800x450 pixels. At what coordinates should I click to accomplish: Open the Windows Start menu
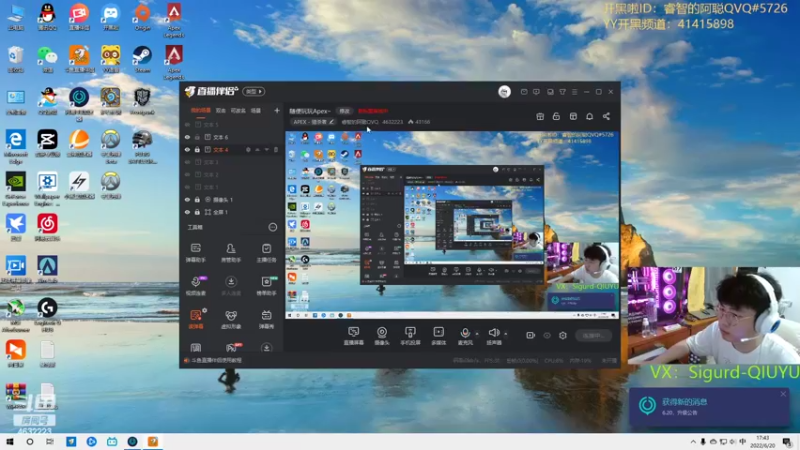click(x=10, y=442)
